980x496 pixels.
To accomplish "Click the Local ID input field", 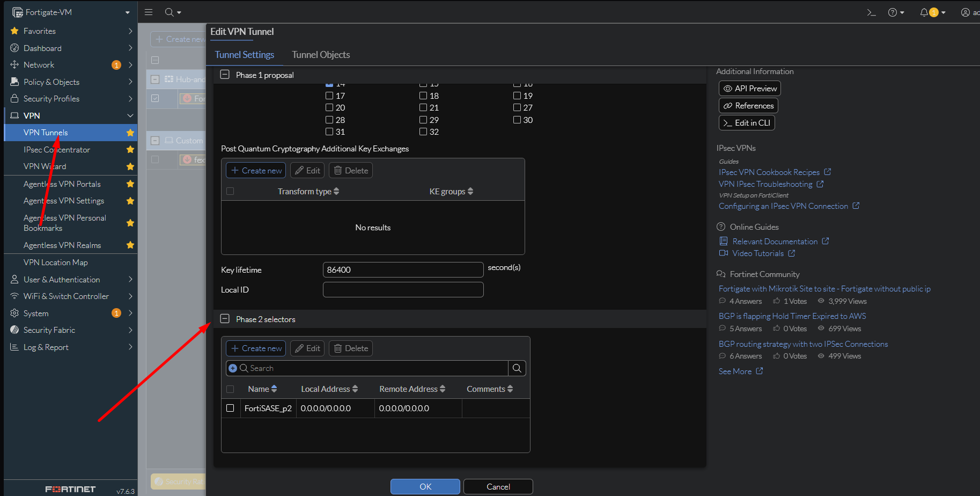I will pos(403,289).
